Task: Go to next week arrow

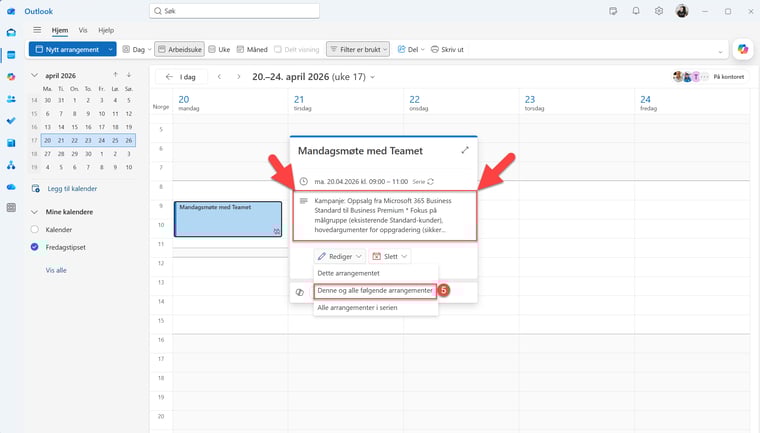Action: [238, 77]
